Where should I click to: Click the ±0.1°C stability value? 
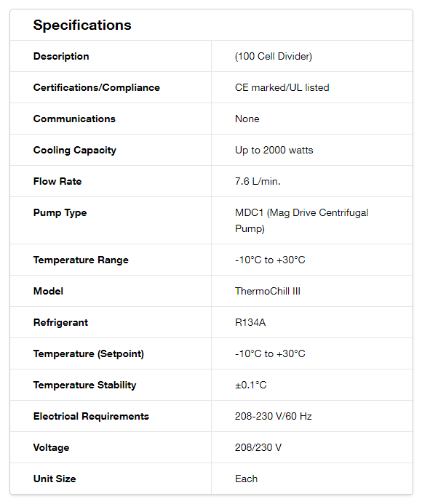pyautogui.click(x=251, y=385)
